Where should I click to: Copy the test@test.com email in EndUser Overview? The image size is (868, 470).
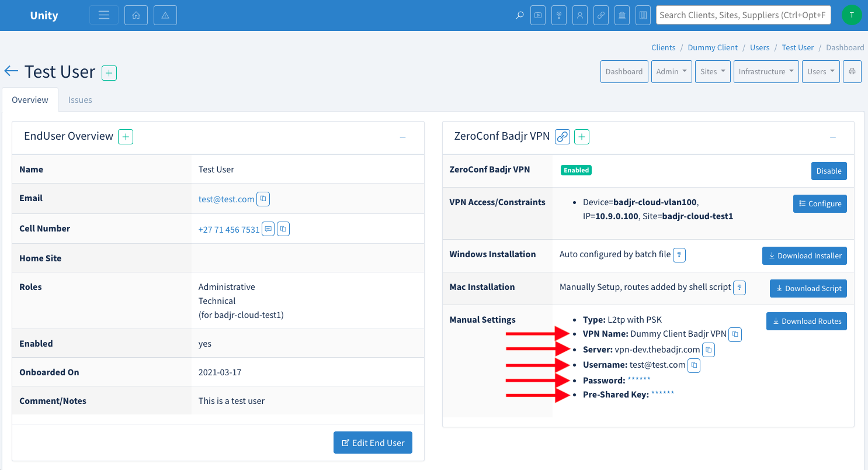click(263, 199)
